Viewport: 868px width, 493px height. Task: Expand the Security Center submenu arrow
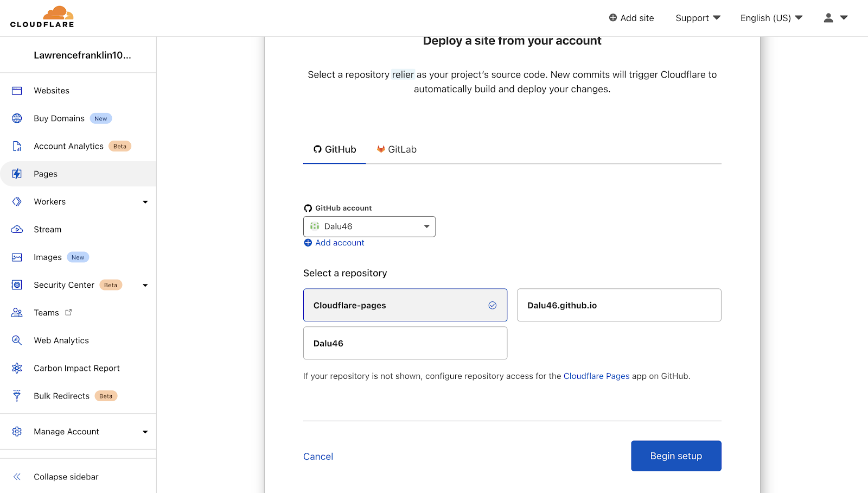145,285
